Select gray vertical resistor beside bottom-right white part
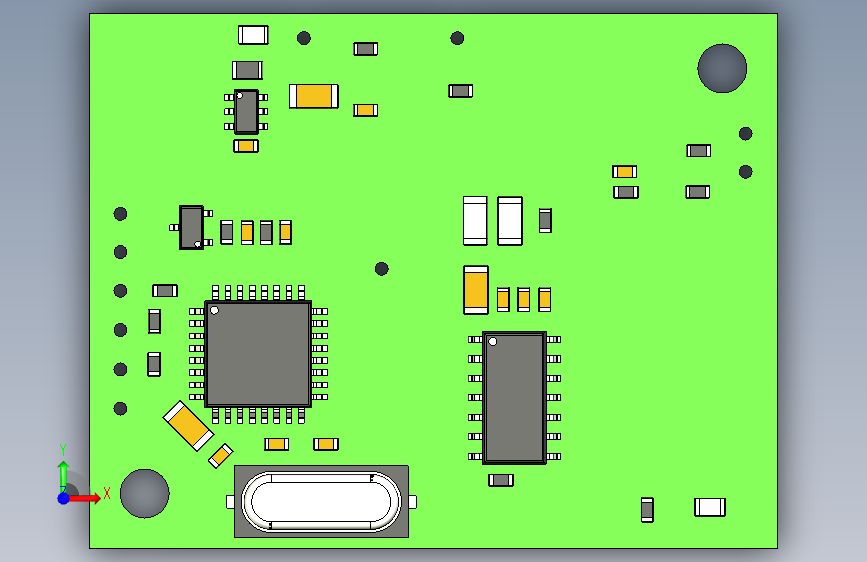The height and width of the screenshot is (562, 867). click(x=647, y=509)
